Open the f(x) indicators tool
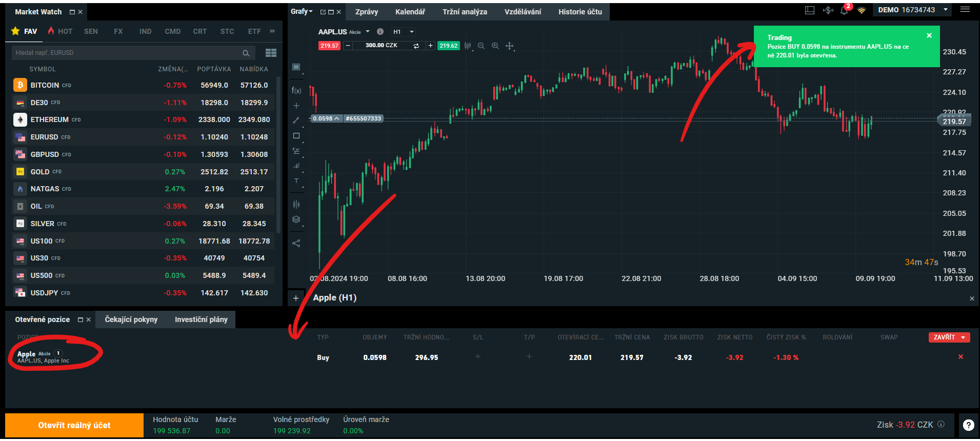Viewport: 980px width, 441px height. [296, 91]
